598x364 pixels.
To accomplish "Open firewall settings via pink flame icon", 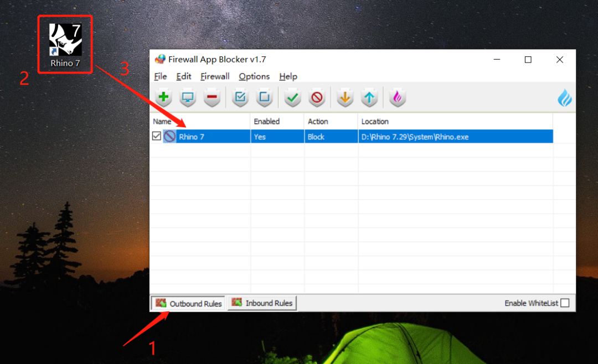I will tap(397, 98).
